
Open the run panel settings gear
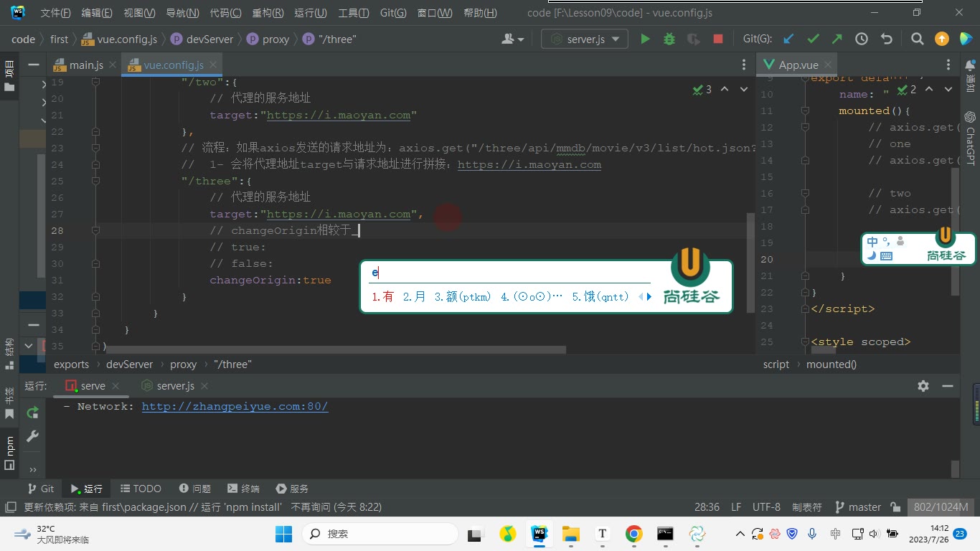pos(923,386)
